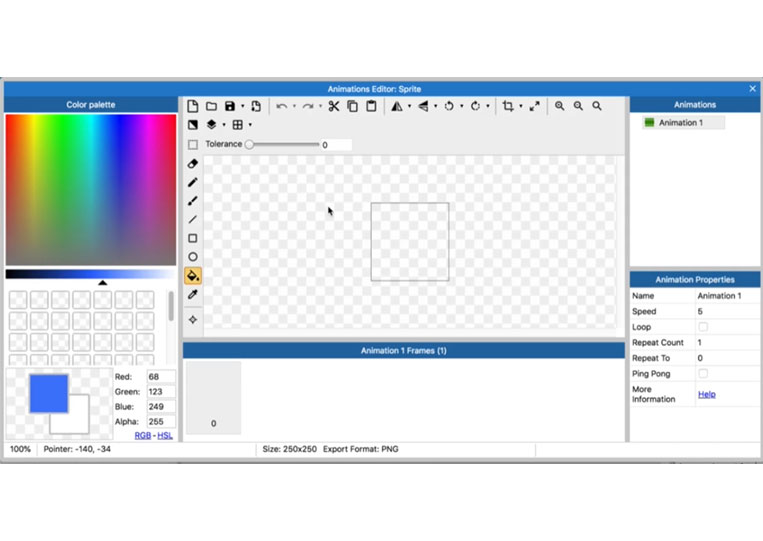Switch color mode to RGB
The height and width of the screenshot is (541, 763).
point(143,435)
